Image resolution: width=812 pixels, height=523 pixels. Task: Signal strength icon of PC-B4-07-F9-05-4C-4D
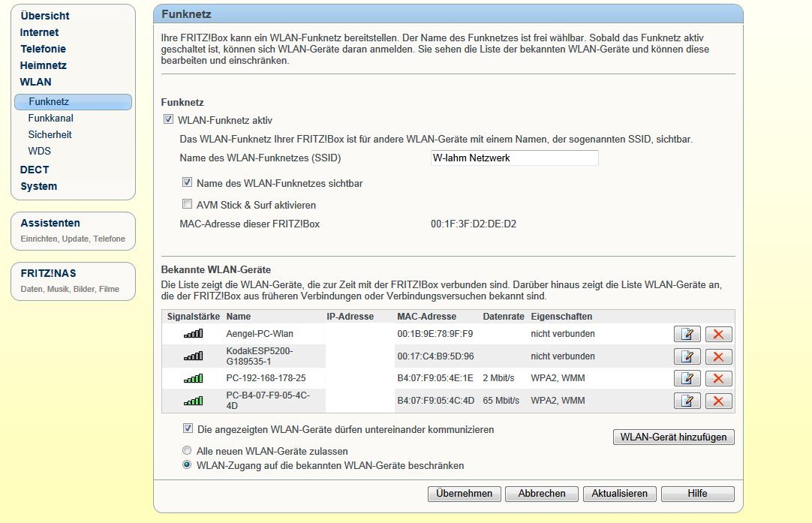(193, 401)
